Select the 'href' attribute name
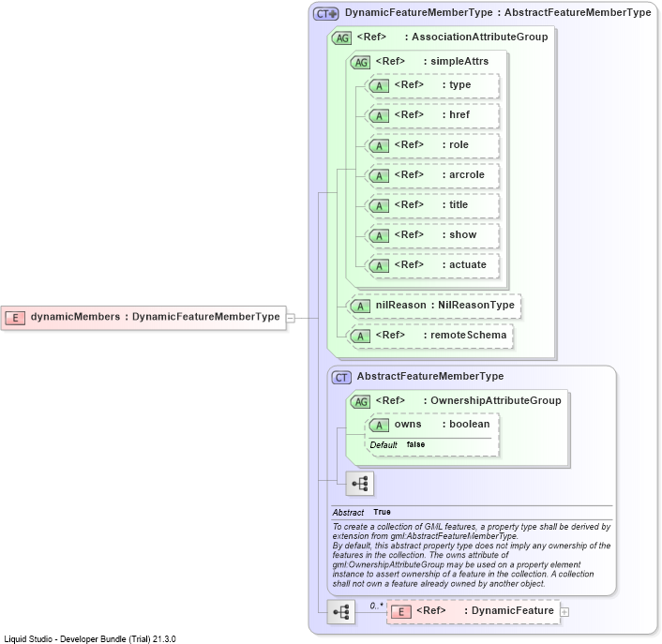The width and height of the screenshot is (662, 644). point(459,114)
